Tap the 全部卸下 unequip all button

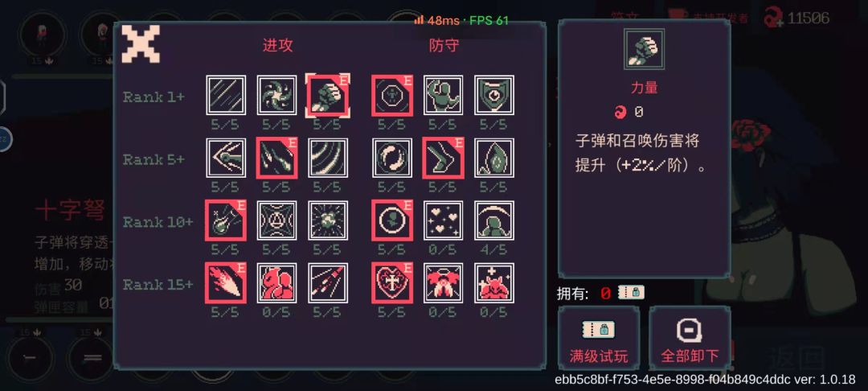(x=690, y=339)
